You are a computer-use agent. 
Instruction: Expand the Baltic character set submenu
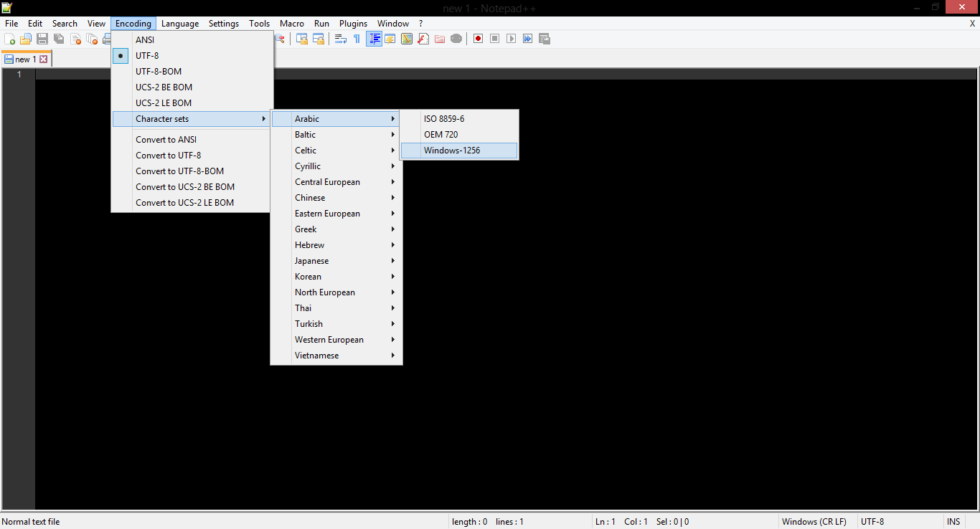pos(336,135)
